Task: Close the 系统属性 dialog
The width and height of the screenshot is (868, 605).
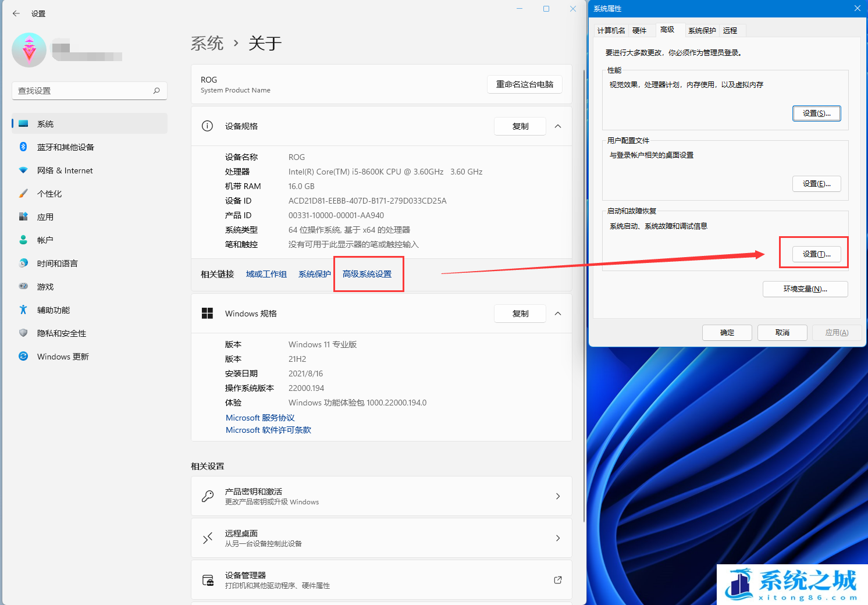Action: (x=857, y=8)
